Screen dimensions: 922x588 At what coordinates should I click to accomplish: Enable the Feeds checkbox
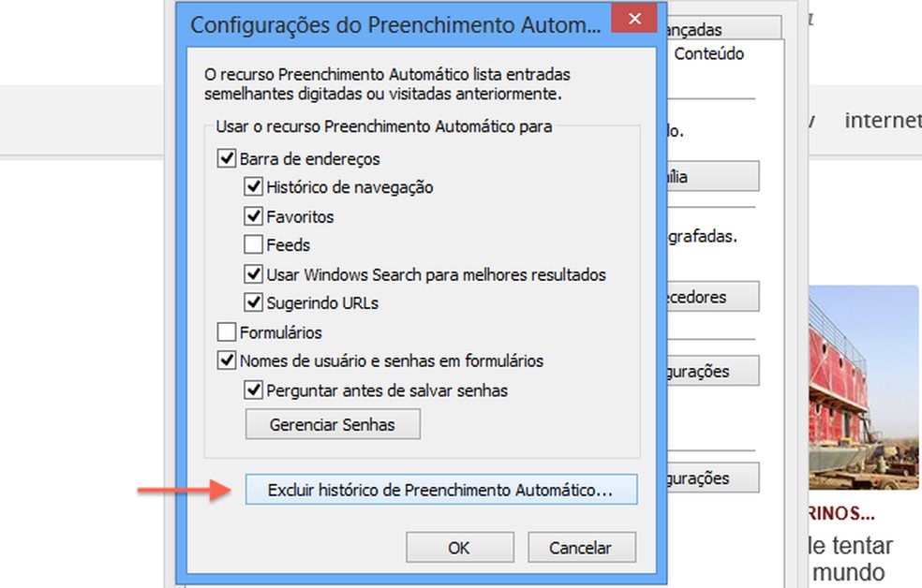pos(253,244)
